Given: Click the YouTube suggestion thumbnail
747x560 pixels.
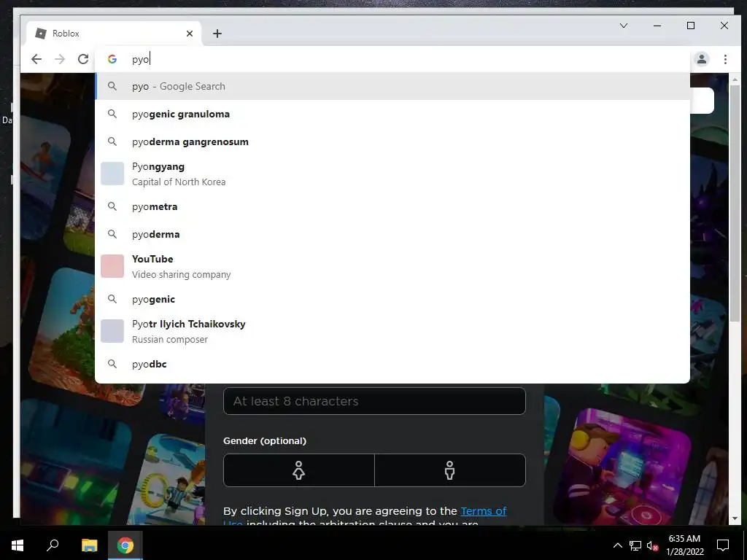Looking at the screenshot, I should tap(112, 265).
